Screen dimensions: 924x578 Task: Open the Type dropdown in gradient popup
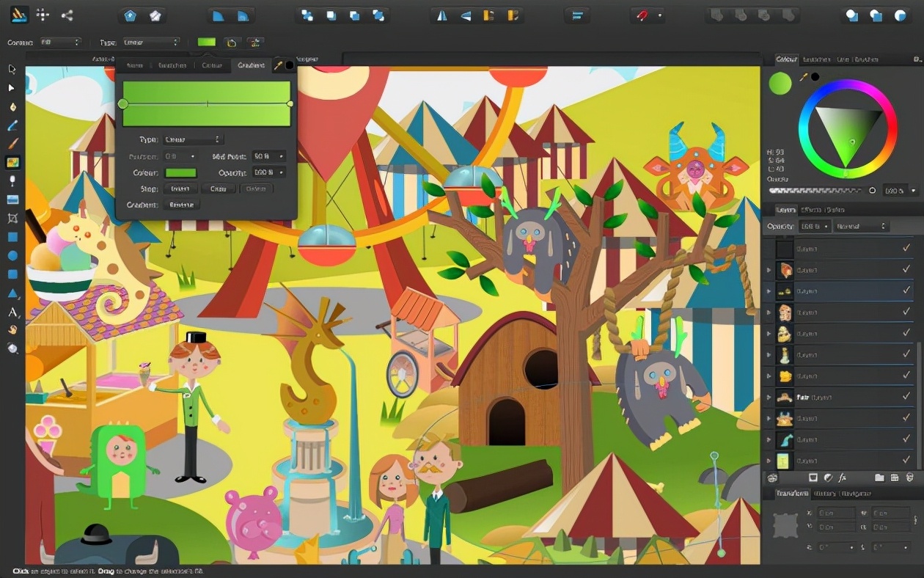[193, 139]
